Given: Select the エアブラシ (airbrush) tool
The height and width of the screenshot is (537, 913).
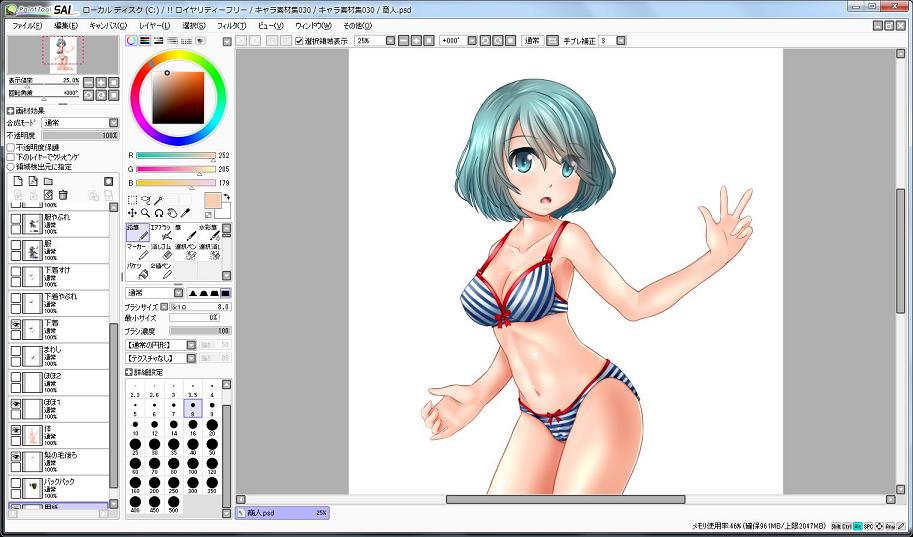Looking at the screenshot, I should pyautogui.click(x=163, y=233).
